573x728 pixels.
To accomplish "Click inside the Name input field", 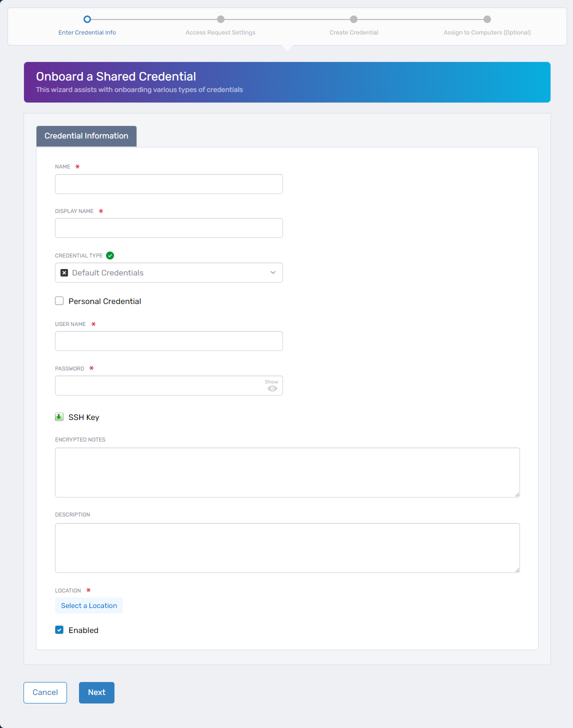I will click(168, 184).
